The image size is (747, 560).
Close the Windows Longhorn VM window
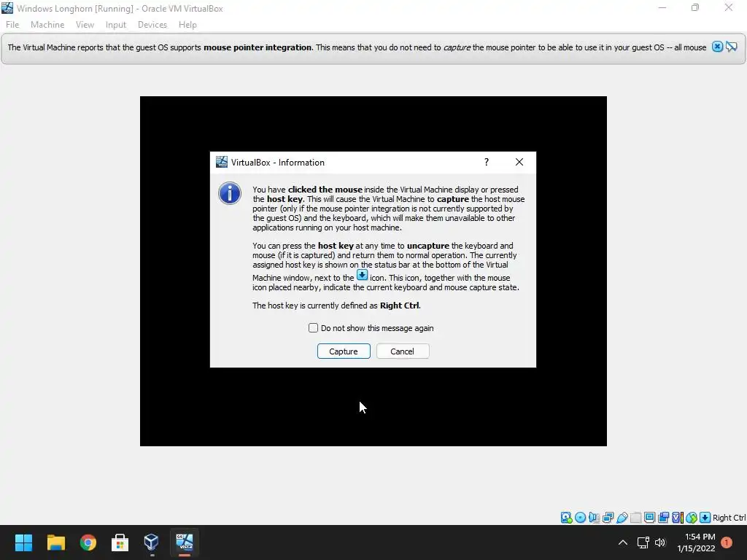coord(729,8)
